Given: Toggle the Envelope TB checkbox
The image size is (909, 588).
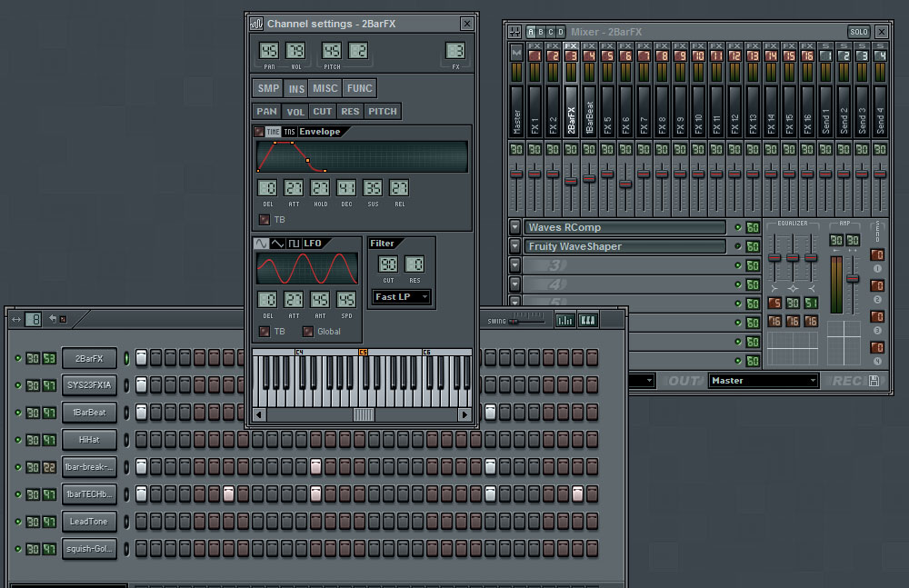Looking at the screenshot, I should (265, 220).
